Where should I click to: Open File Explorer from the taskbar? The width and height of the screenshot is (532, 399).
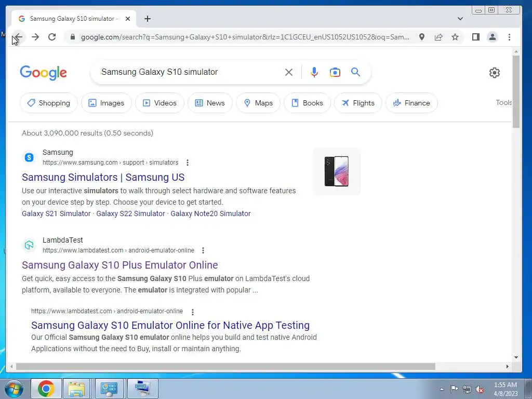click(77, 389)
